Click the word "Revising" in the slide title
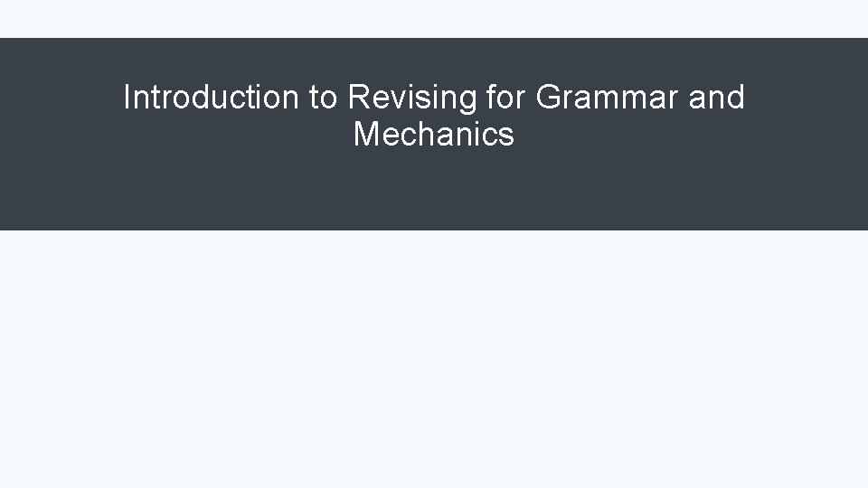Image resolution: width=868 pixels, height=488 pixels. (x=412, y=99)
